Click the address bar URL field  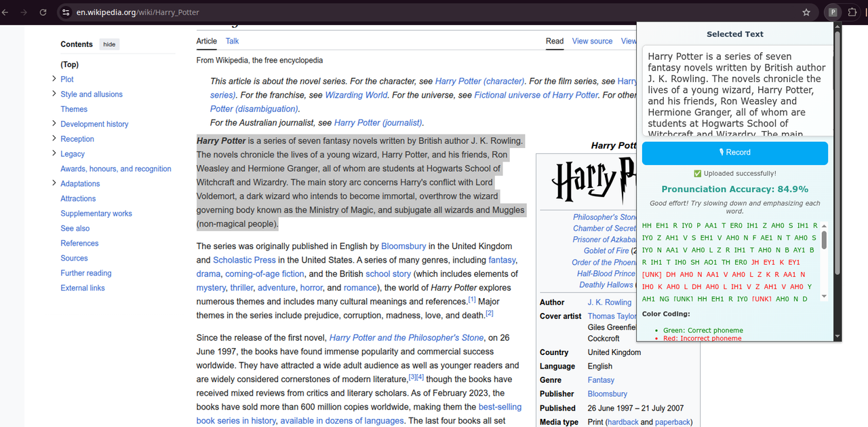(434, 12)
